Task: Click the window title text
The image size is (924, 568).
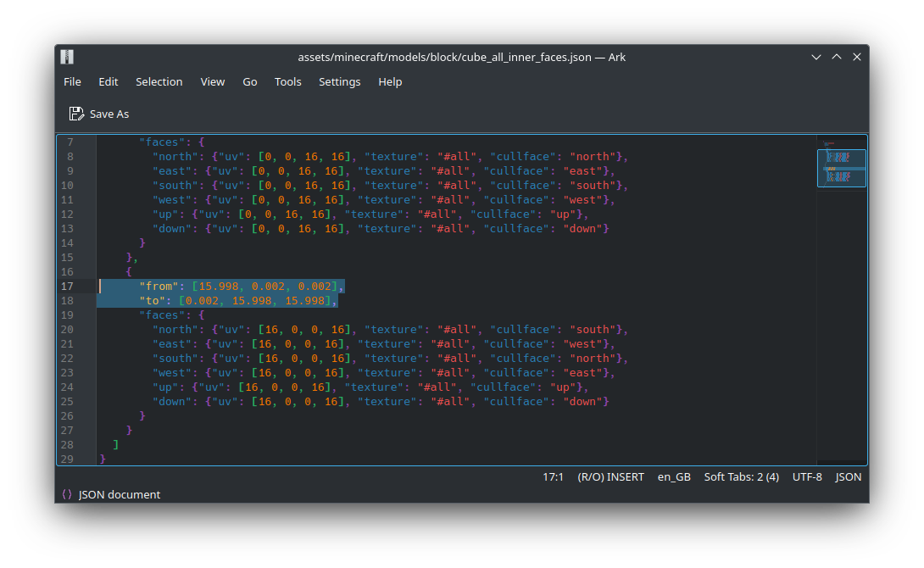Action: (x=461, y=57)
